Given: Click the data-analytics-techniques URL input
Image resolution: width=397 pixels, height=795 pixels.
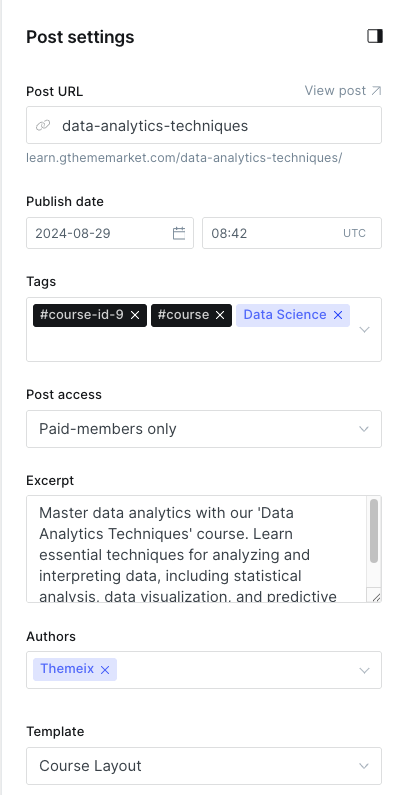Looking at the screenshot, I should point(204,125).
